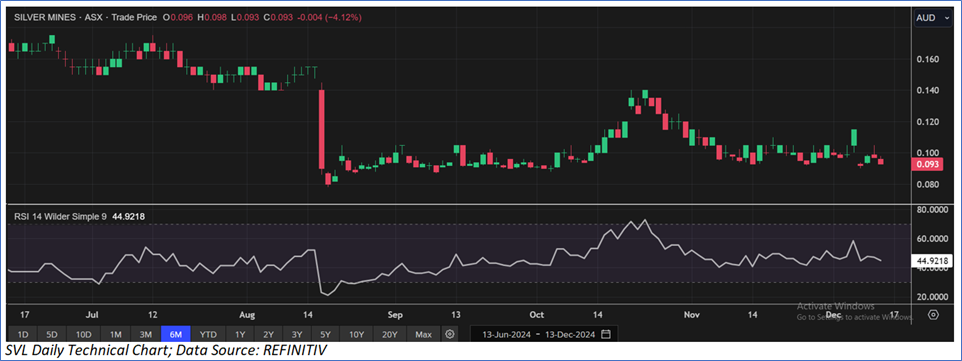This screenshot has height=361, width=962.
Task: Select the 5Y time range
Action: pos(326,335)
